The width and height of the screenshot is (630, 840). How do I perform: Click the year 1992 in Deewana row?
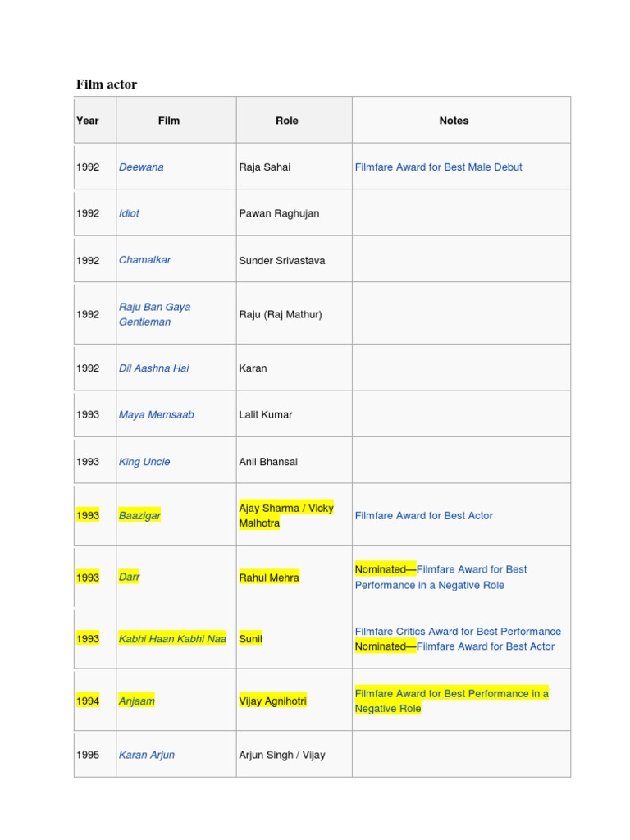click(88, 167)
